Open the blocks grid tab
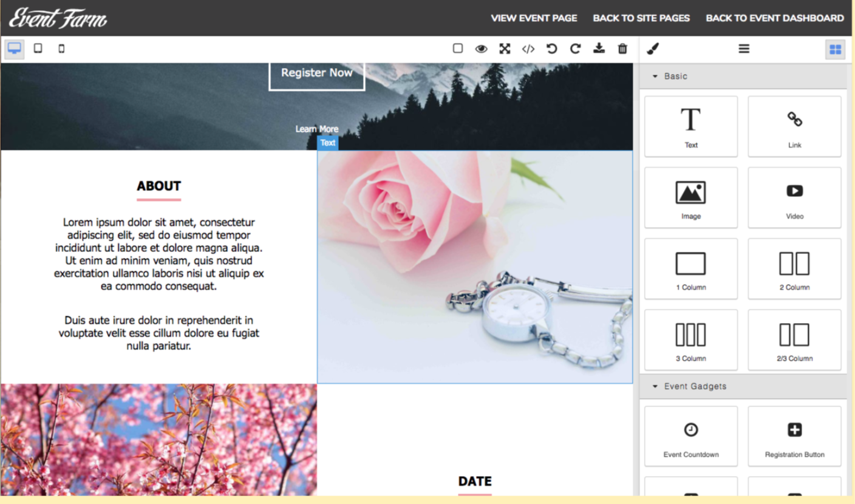 click(836, 49)
